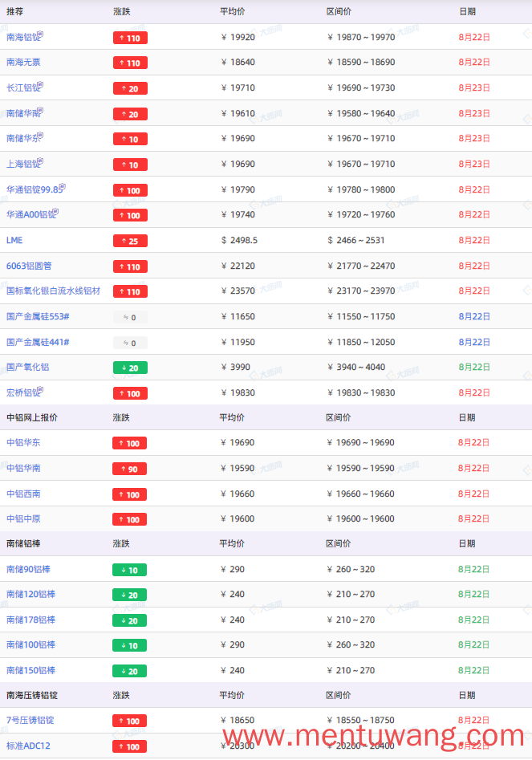Click the grey 0 badge in 国产金属硅553# row
The image size is (532, 760).
130,318
